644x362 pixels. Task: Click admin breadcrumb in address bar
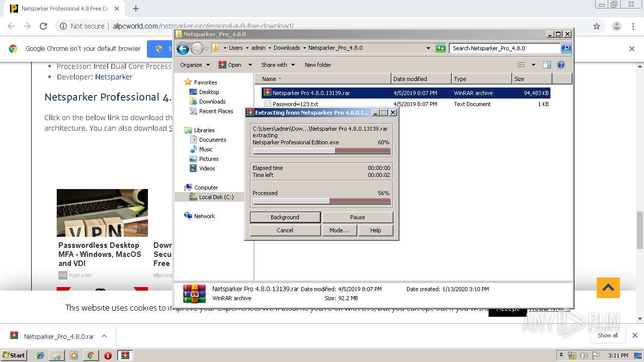pos(258,48)
